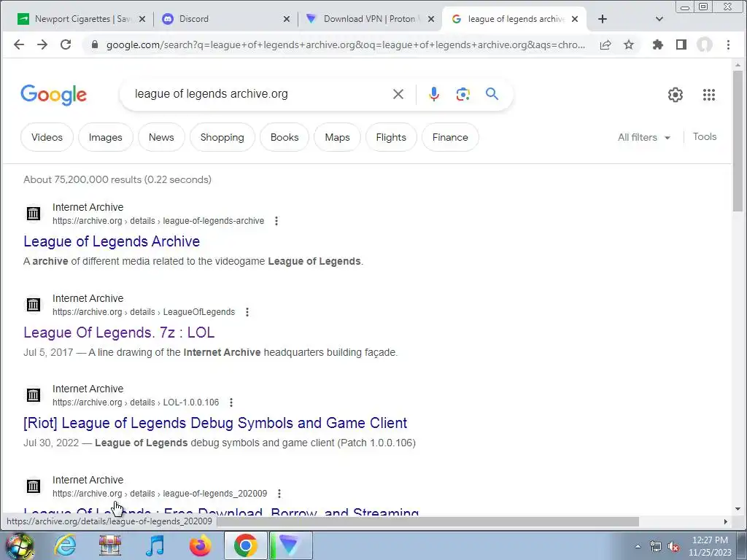Viewport: 747px width, 560px height.
Task: Open more options for league-of-legends_202009 result
Action: tap(279, 494)
